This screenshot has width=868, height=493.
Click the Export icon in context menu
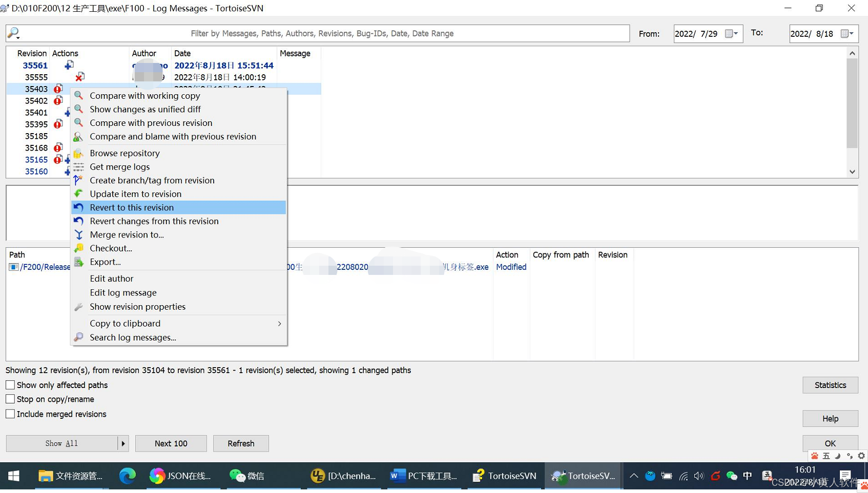[x=78, y=262]
